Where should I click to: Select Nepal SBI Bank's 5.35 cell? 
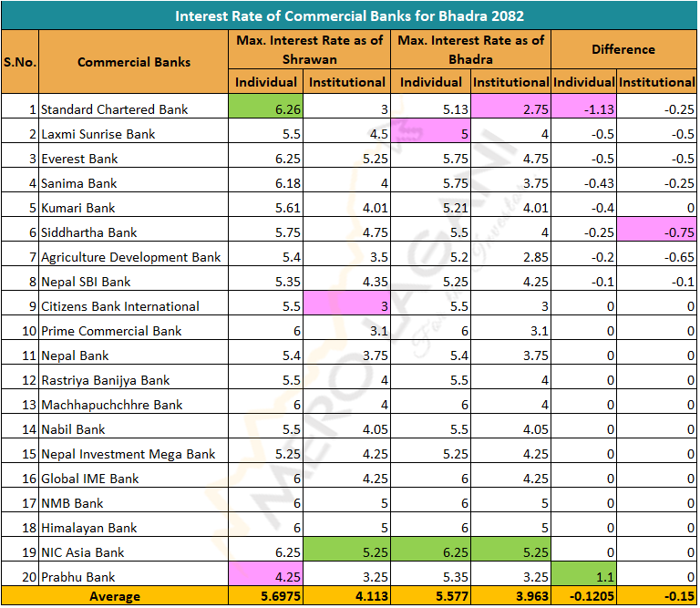265,278
